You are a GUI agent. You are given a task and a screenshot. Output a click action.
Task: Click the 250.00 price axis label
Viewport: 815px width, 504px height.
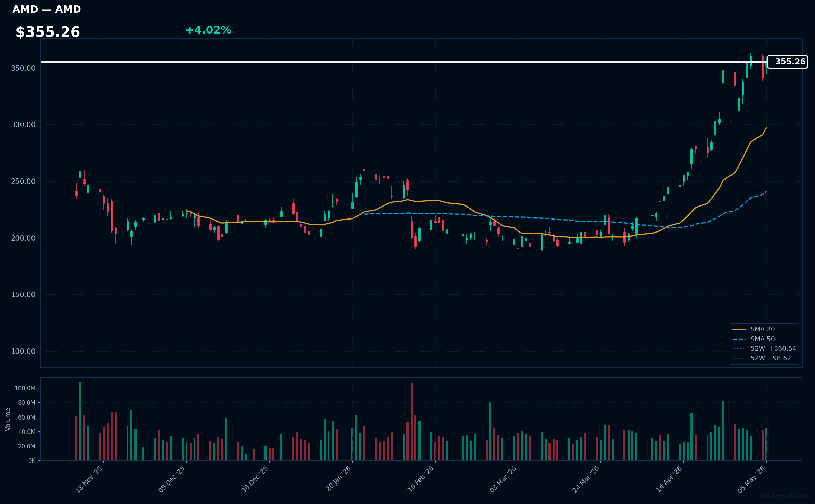pyautogui.click(x=23, y=182)
